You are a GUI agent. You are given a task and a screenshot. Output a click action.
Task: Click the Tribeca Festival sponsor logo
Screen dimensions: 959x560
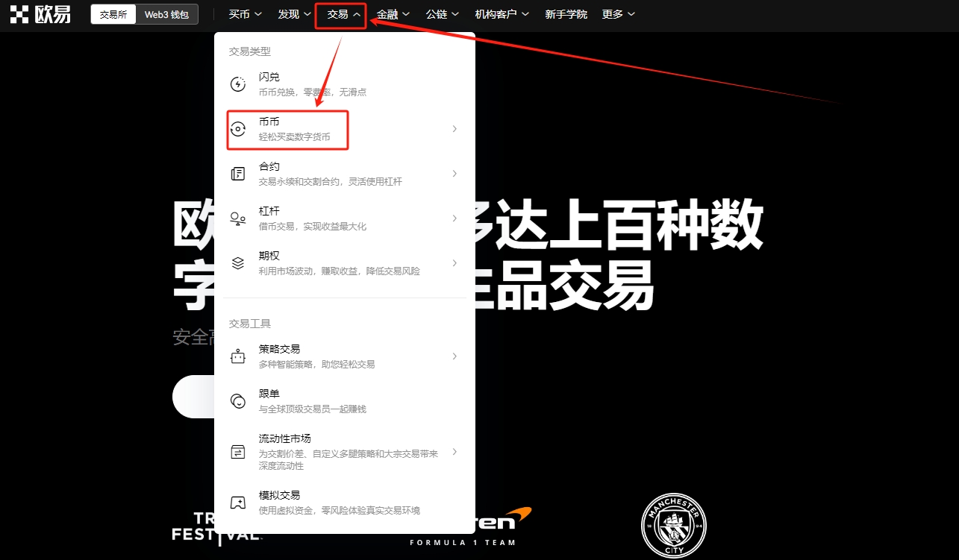(216, 527)
